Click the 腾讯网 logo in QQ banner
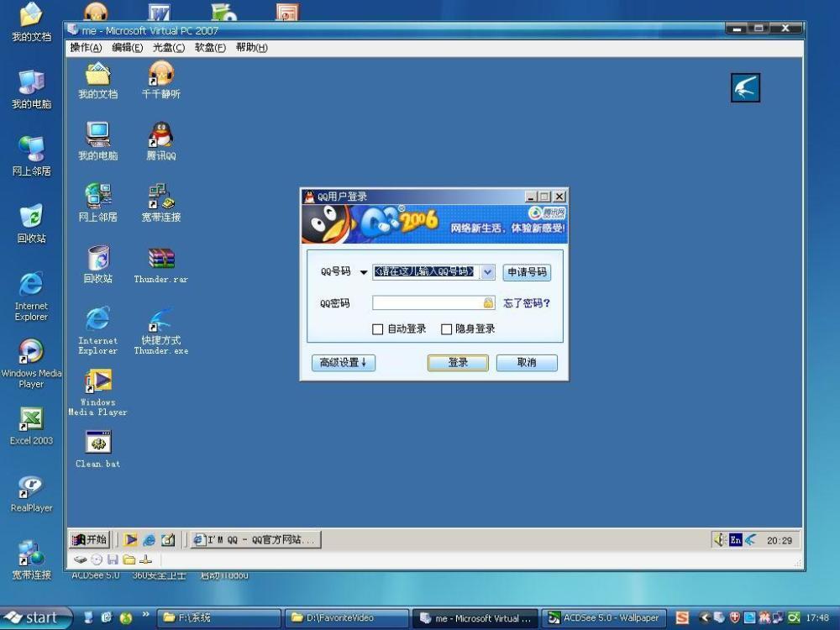840x630 pixels. (x=552, y=213)
